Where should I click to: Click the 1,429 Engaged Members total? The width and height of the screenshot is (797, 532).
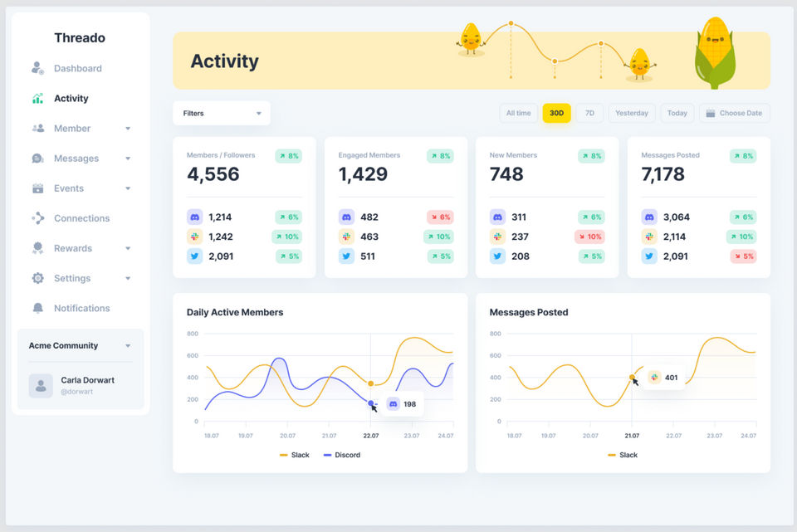point(363,174)
